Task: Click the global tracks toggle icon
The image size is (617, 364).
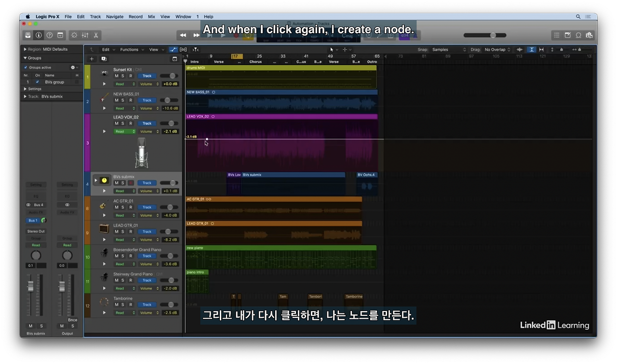Action: coord(174,59)
